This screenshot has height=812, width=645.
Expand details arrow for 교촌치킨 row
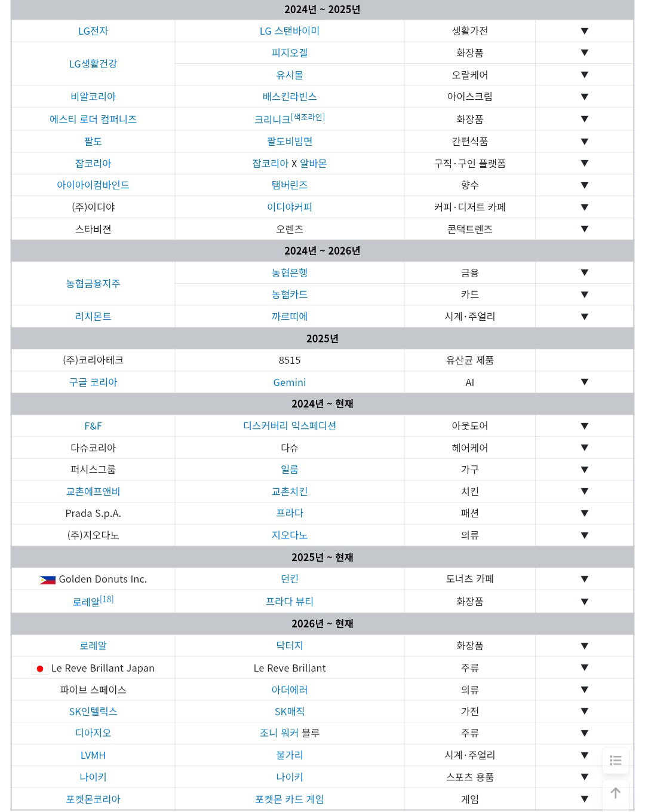click(585, 491)
